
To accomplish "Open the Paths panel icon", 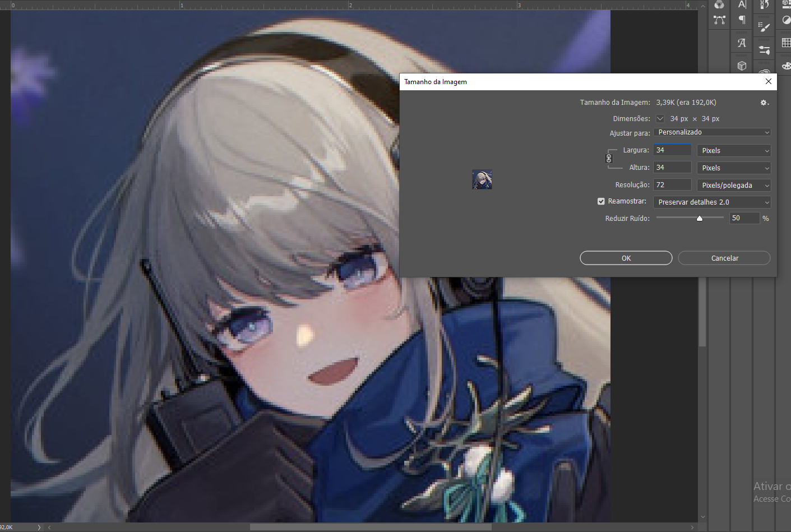I will 719,20.
